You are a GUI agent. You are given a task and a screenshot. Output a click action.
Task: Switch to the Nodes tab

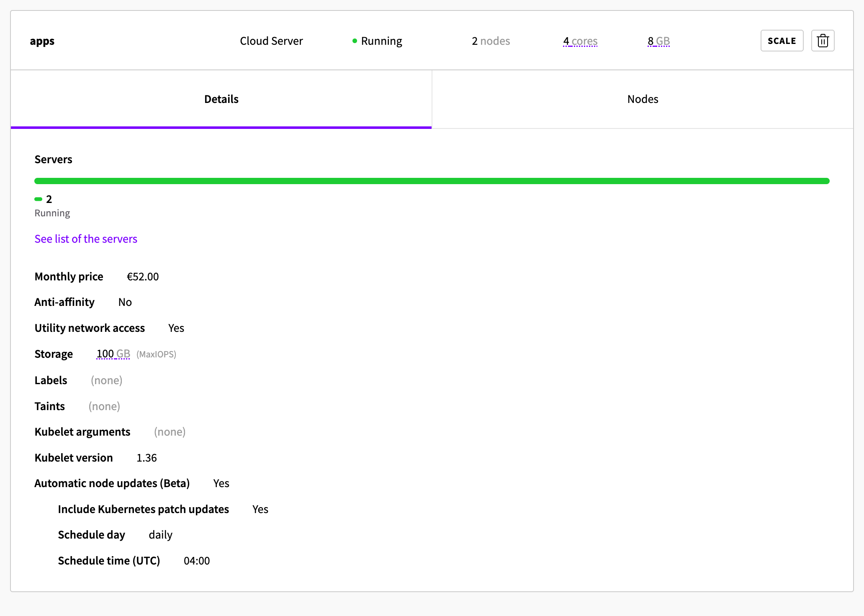[643, 99]
